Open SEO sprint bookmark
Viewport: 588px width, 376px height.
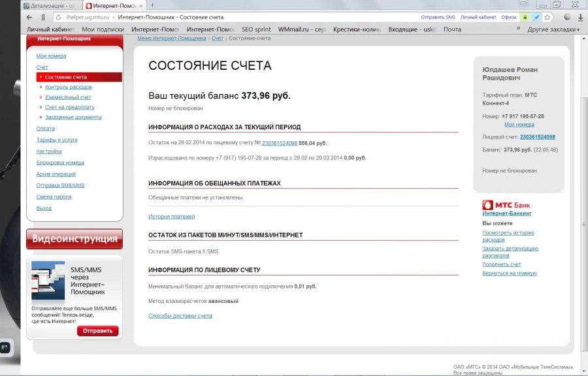click(x=256, y=29)
